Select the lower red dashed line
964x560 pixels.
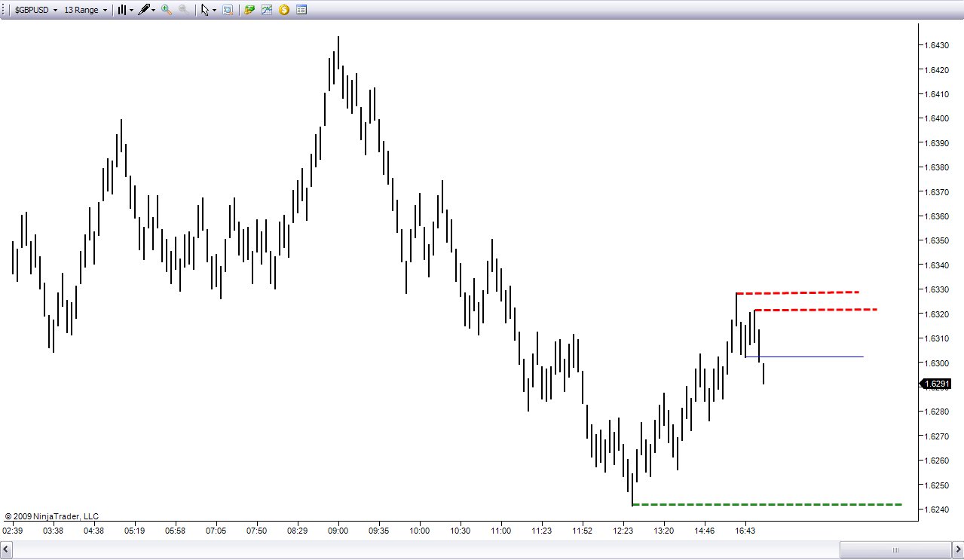tap(815, 310)
